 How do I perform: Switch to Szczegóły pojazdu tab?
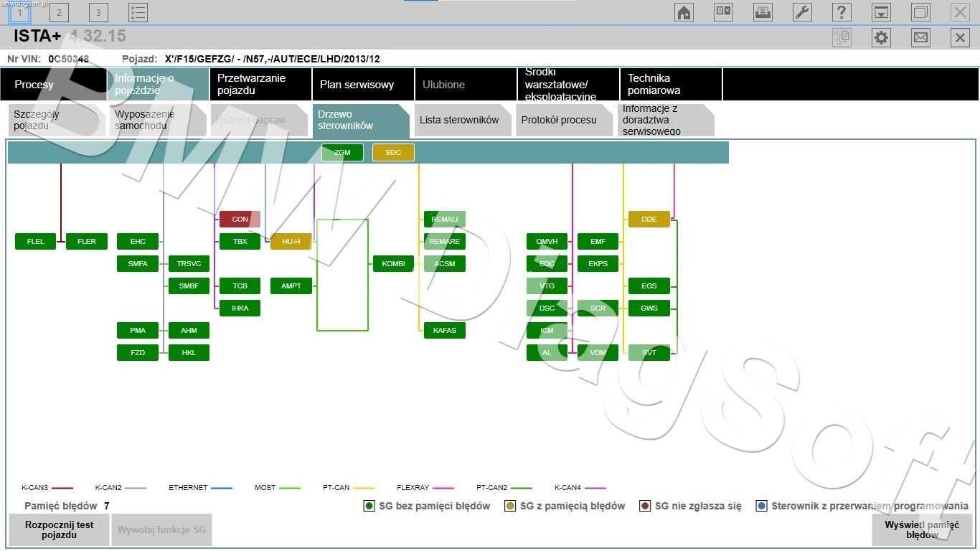pyautogui.click(x=56, y=120)
